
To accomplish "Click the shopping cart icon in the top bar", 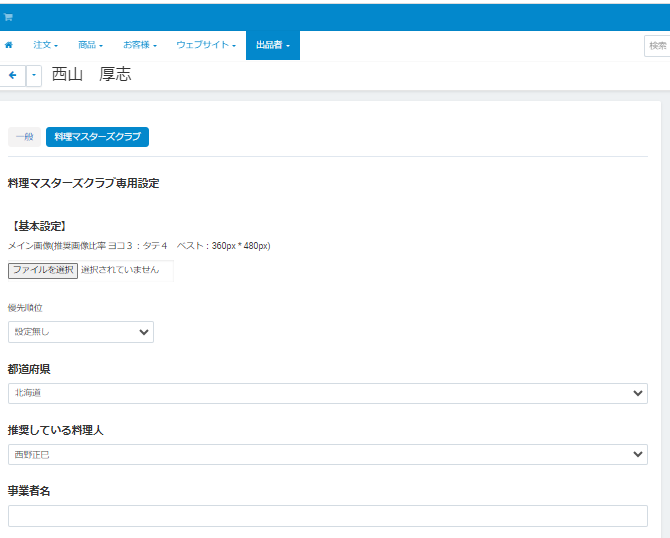I will [8, 17].
